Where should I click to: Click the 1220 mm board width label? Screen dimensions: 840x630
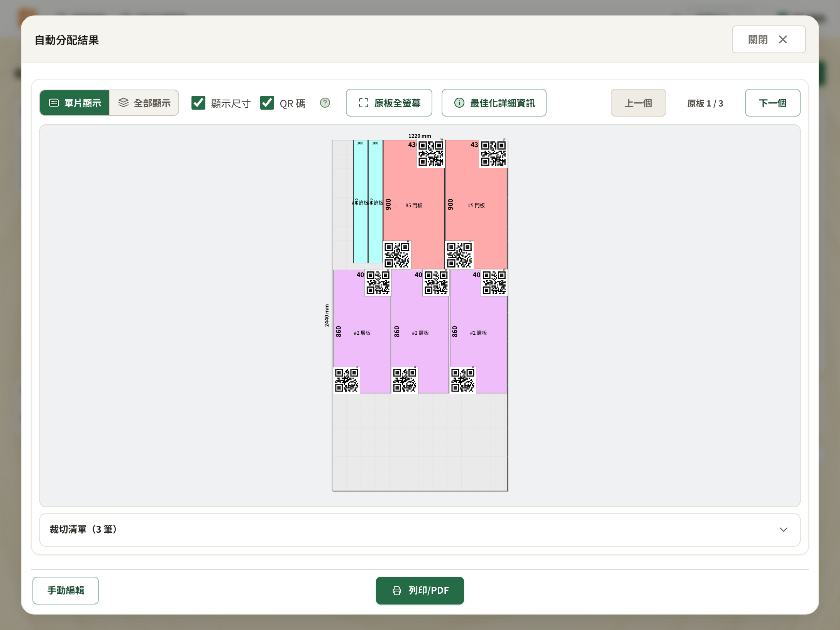[x=420, y=136]
